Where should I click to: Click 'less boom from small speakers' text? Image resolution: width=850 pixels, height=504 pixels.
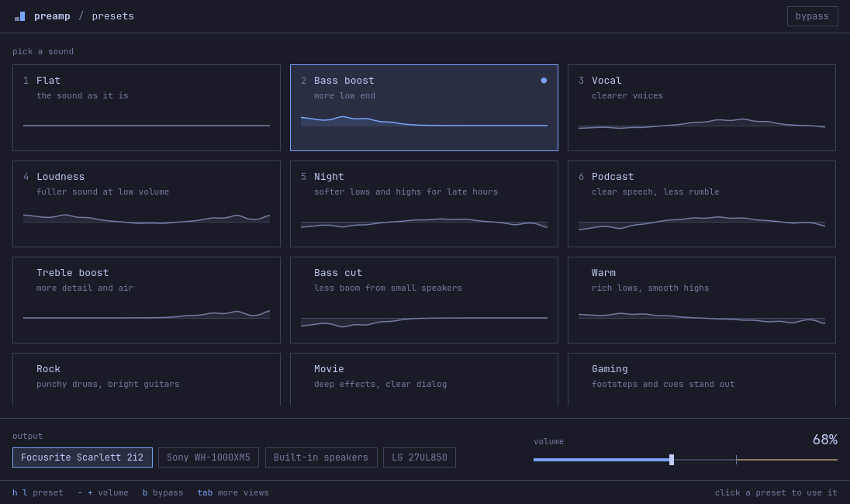click(x=388, y=288)
